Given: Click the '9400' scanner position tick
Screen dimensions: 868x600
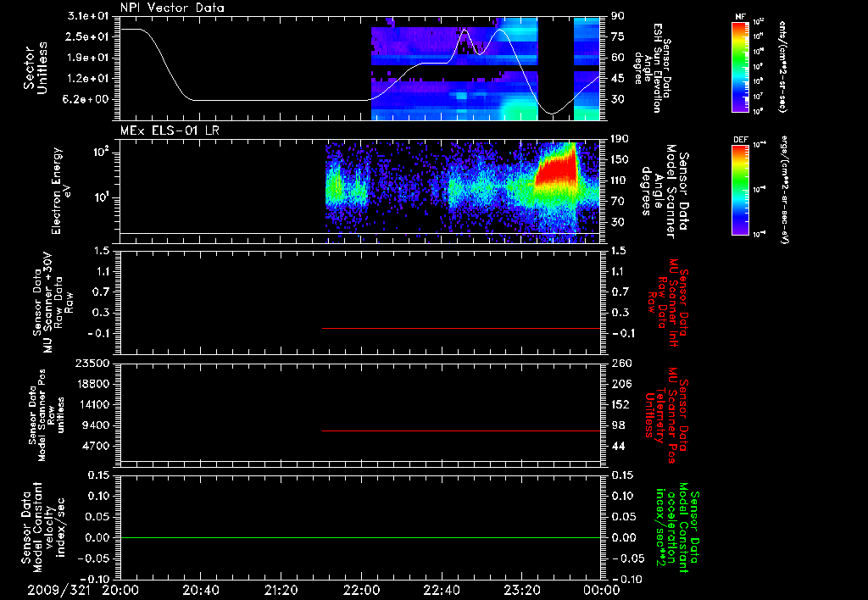Looking at the screenshot, I should 96,425.
